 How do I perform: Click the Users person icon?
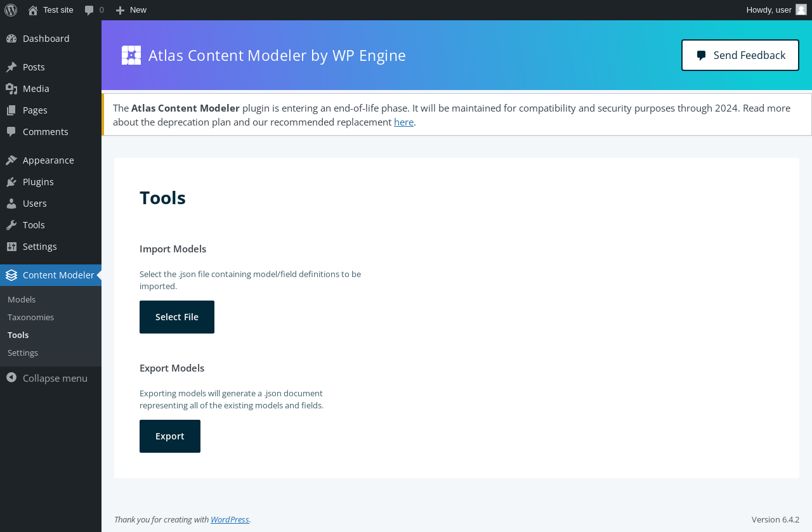(x=11, y=204)
